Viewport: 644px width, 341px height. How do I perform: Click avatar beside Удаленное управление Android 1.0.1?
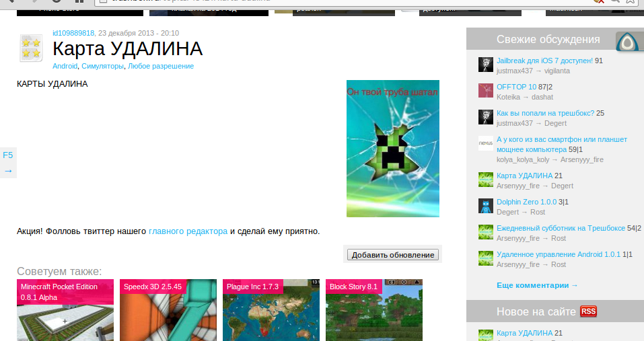tap(485, 258)
